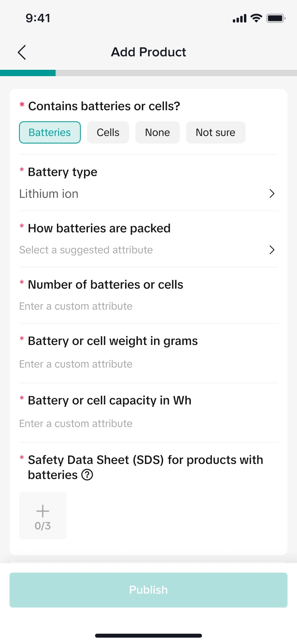Open Battery type chevron selector
The height and width of the screenshot is (644, 297).
point(272,194)
